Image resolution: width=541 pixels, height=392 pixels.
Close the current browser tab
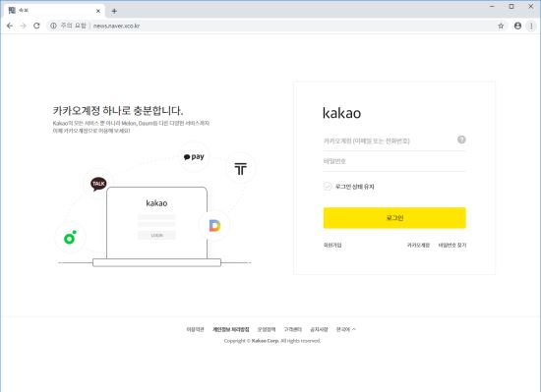(98, 11)
